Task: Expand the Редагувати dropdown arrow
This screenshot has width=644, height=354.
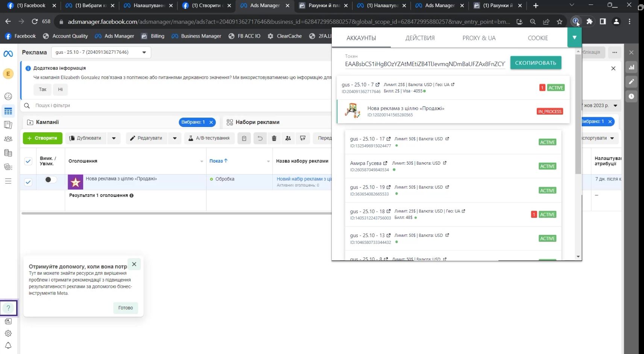Action: click(x=175, y=138)
